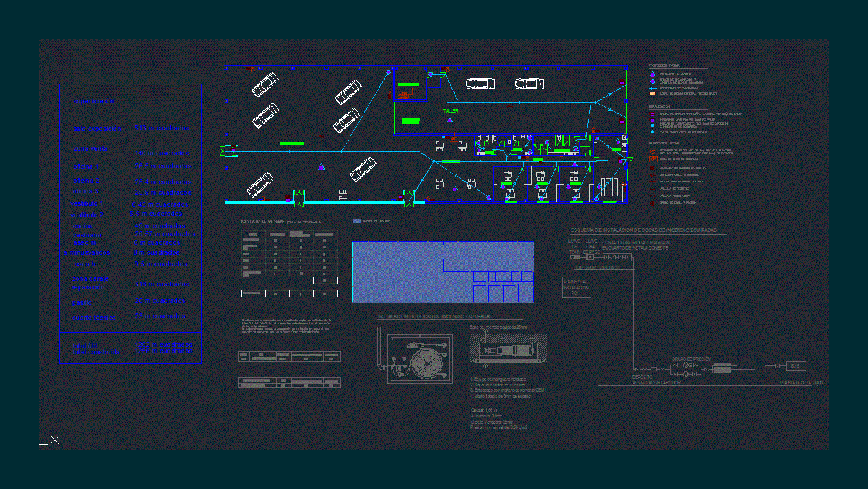Select the 'superficie útil' heading text

click(x=94, y=102)
